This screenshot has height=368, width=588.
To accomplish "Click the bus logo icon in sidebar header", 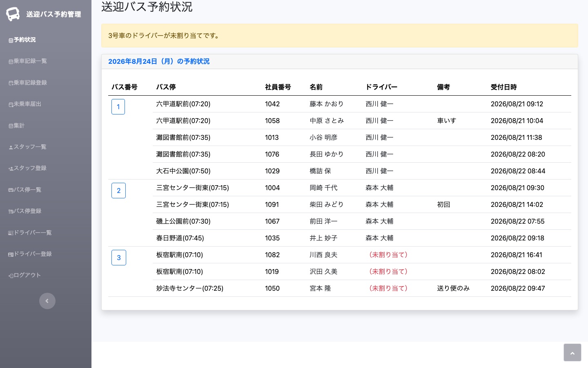I will click(x=13, y=14).
